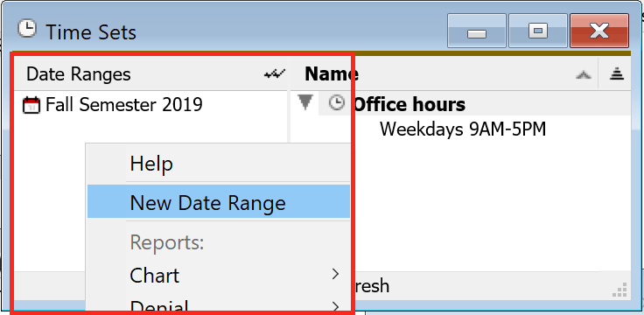Click the resize grip in the bottom corner
This screenshot has height=315, width=644.
click(x=619, y=290)
